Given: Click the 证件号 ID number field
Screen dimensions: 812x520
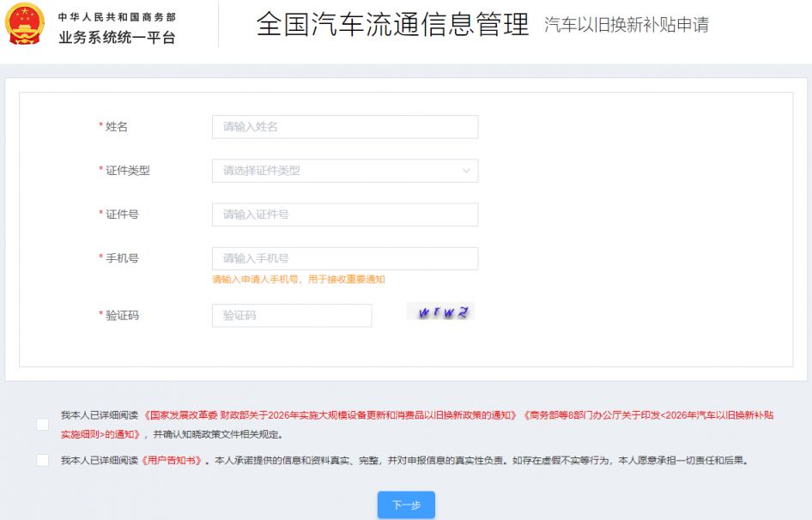Looking at the screenshot, I should (345, 215).
